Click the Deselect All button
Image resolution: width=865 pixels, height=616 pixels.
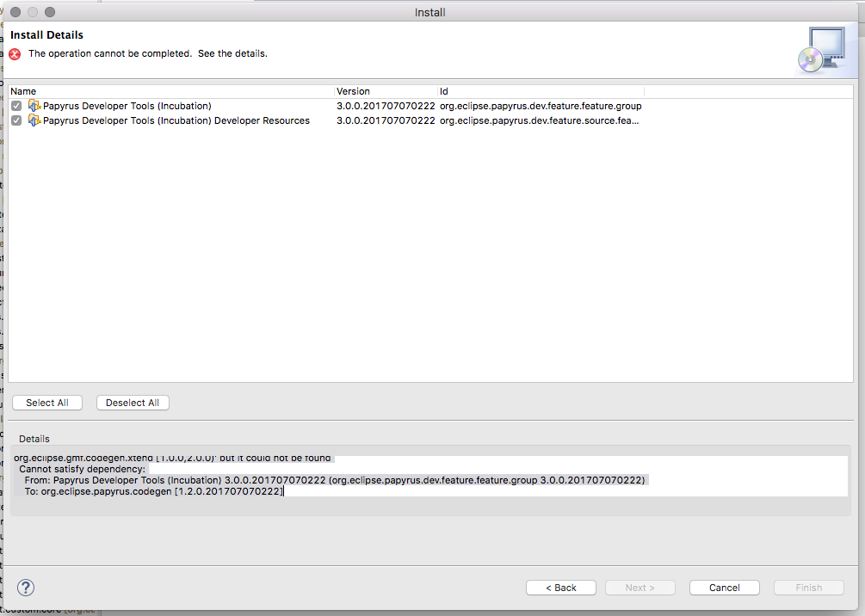coord(133,403)
